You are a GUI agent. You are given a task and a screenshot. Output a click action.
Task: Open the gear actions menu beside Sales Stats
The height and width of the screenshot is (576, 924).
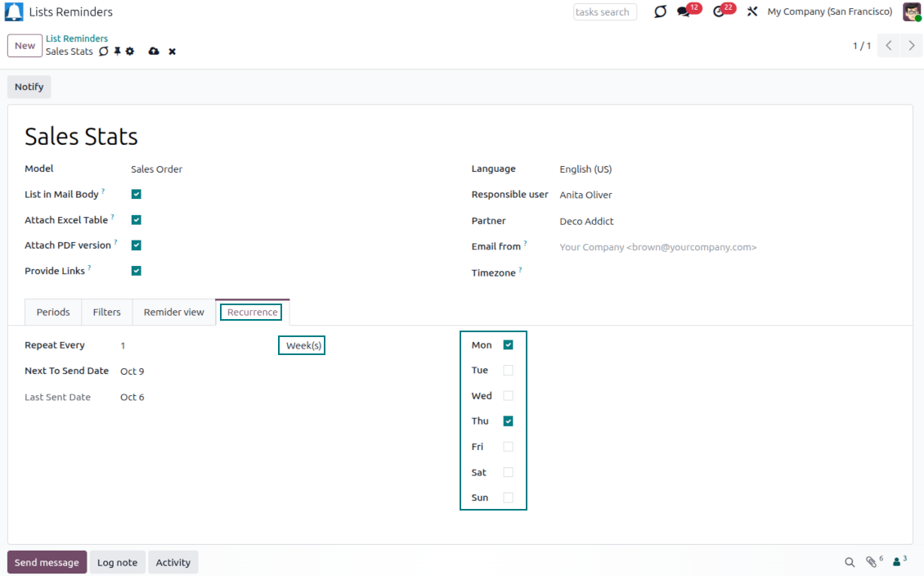tap(130, 52)
